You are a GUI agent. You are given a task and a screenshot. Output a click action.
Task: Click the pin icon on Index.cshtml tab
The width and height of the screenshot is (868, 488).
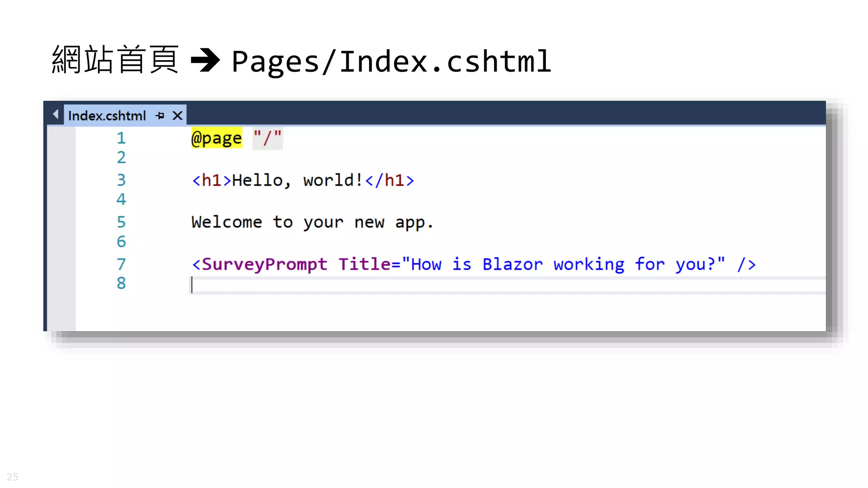[x=160, y=116]
